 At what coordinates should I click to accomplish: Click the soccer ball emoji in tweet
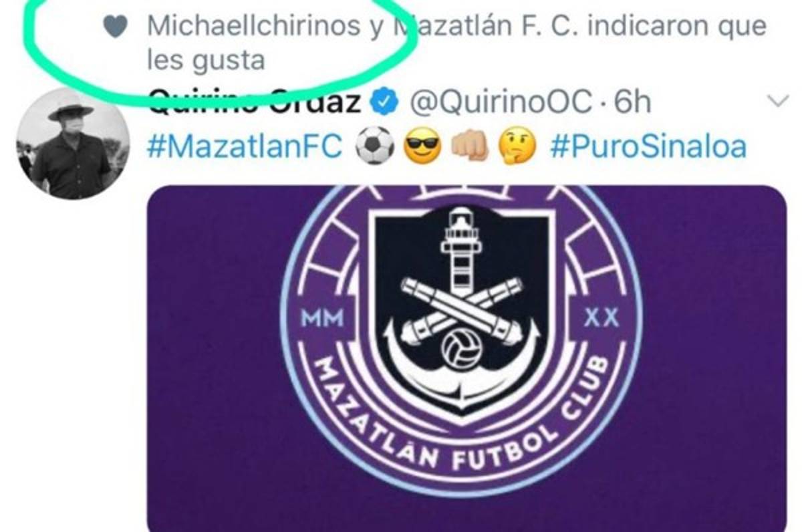375,146
